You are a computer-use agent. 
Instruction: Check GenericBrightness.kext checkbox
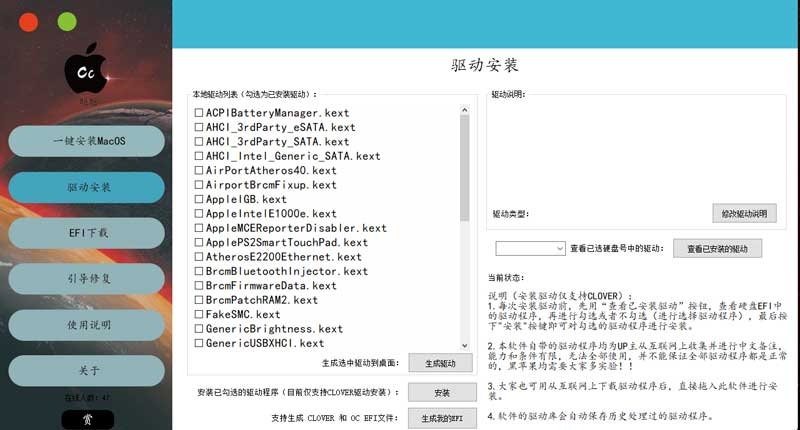point(198,328)
